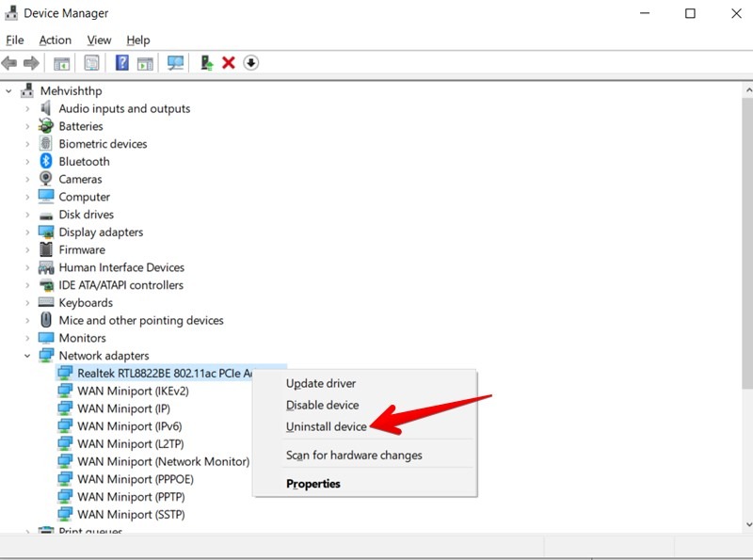753x560 pixels.
Task: Open the View menu
Action: point(99,40)
